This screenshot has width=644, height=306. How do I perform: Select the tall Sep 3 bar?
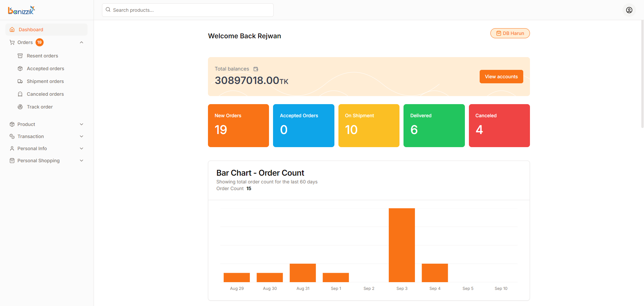click(402, 245)
